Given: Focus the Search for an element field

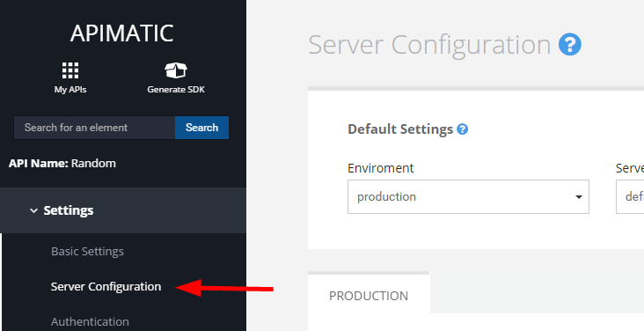Looking at the screenshot, I should (95, 128).
